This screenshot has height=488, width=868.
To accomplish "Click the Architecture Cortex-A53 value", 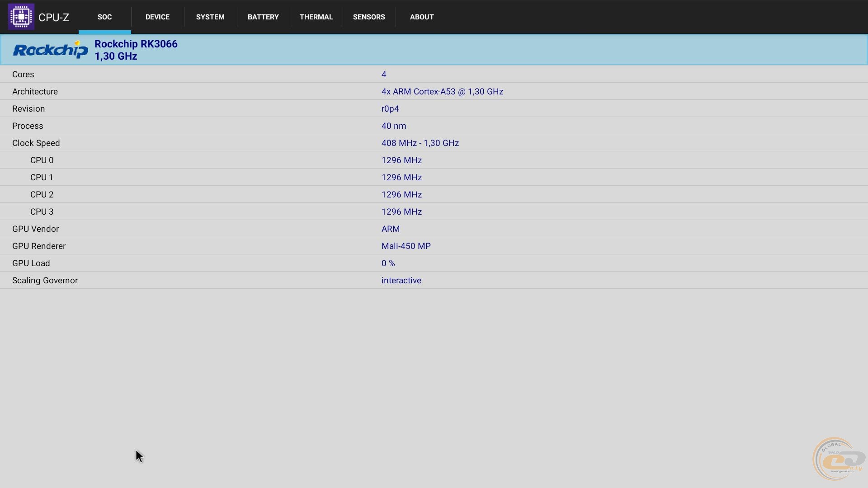I will pos(442,91).
